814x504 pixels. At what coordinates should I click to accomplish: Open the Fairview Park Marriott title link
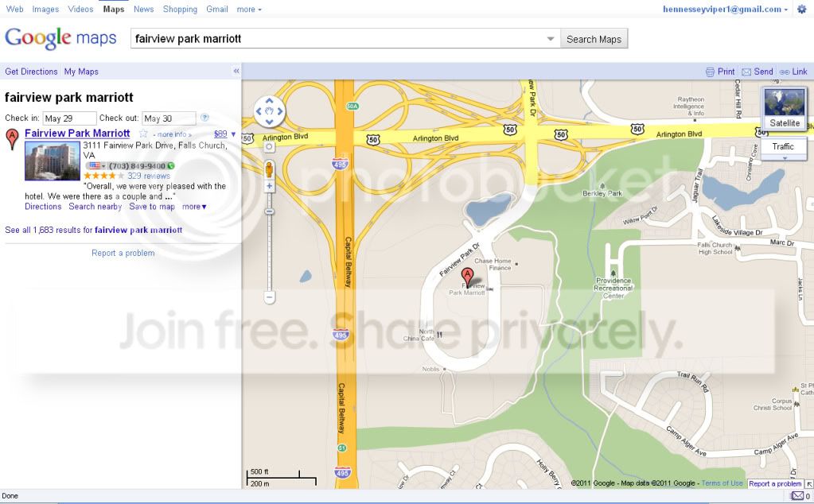(x=77, y=134)
